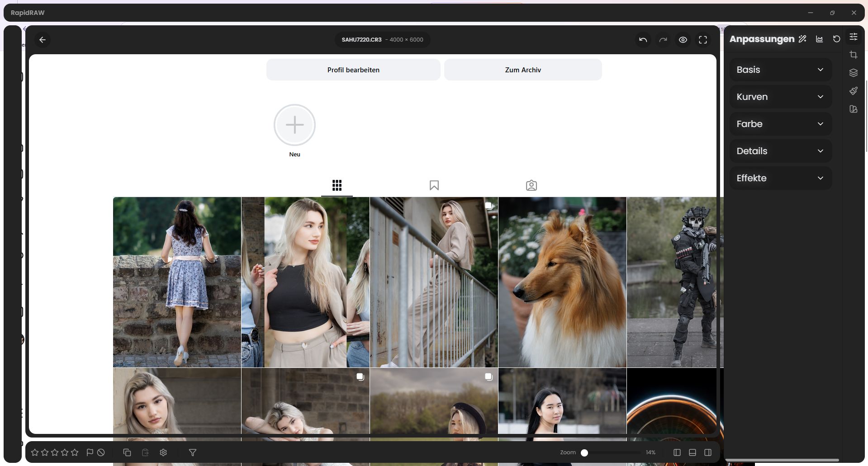868x466 pixels.
Task: Expand the Farbe section
Action: pos(781,124)
